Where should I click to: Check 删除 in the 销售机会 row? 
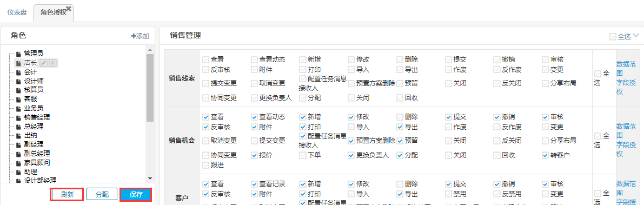coord(400,117)
